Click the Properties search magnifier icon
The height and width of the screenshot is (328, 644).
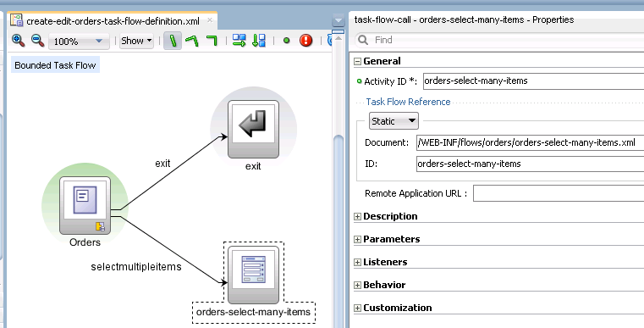[363, 40]
